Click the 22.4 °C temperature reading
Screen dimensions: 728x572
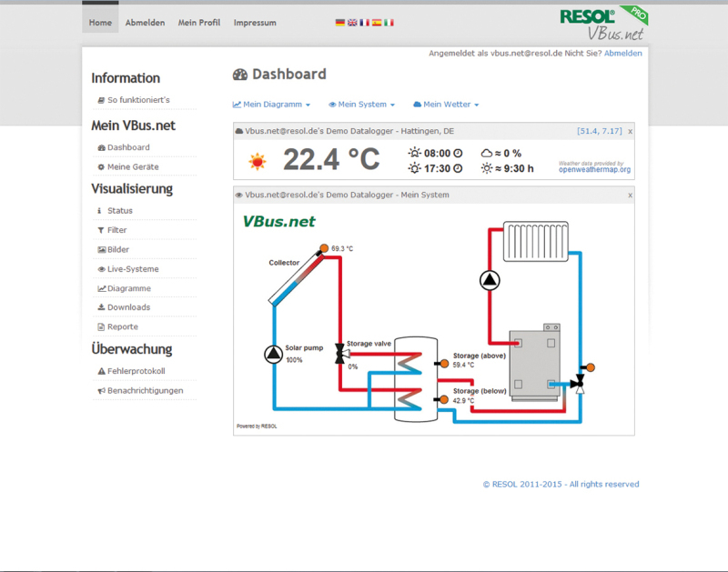click(331, 159)
